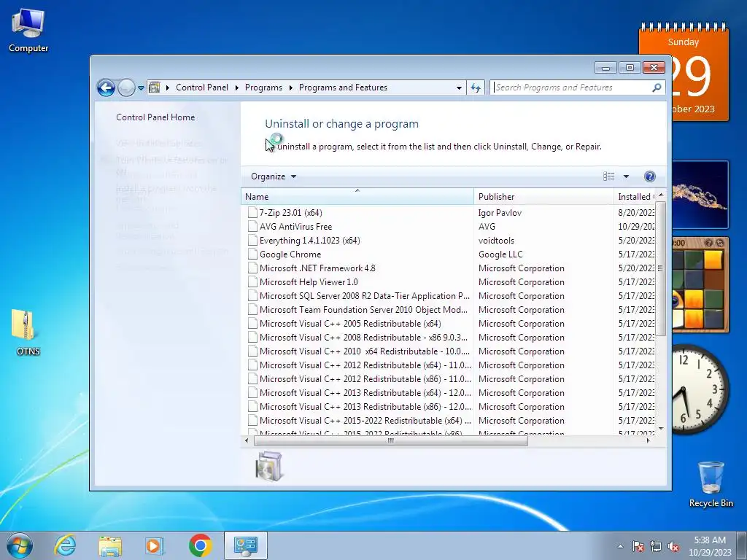
Task: Click programs icon in details pane
Action: [269, 466]
